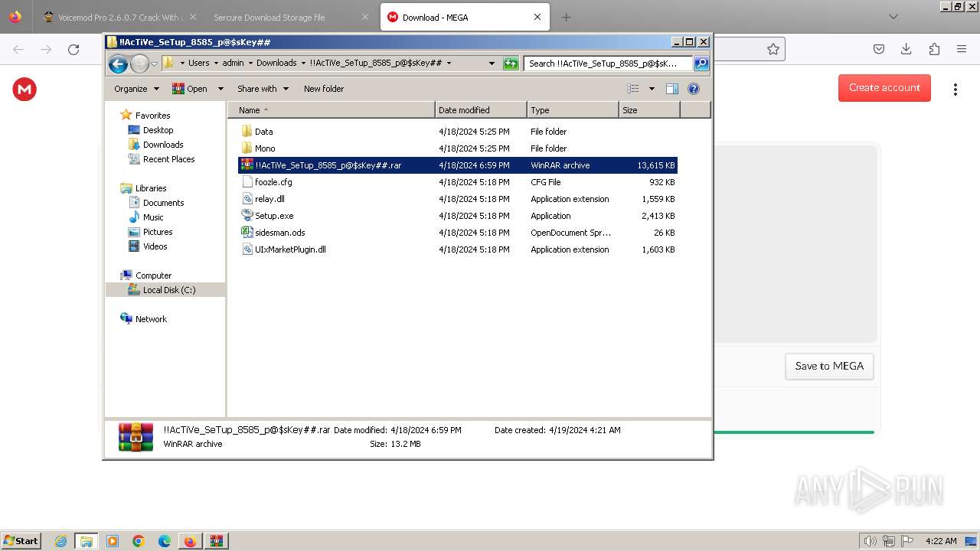Open the Organize menu
980x551 pixels.
136,89
